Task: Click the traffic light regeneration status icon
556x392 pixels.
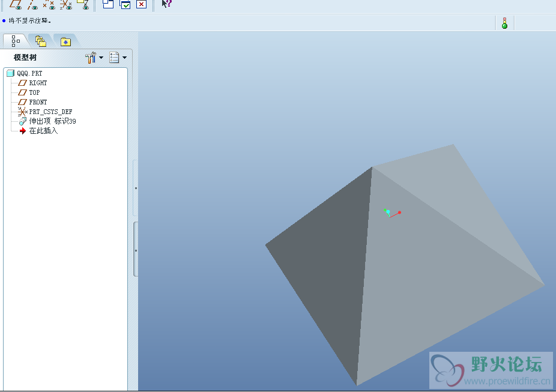Action: [x=504, y=23]
